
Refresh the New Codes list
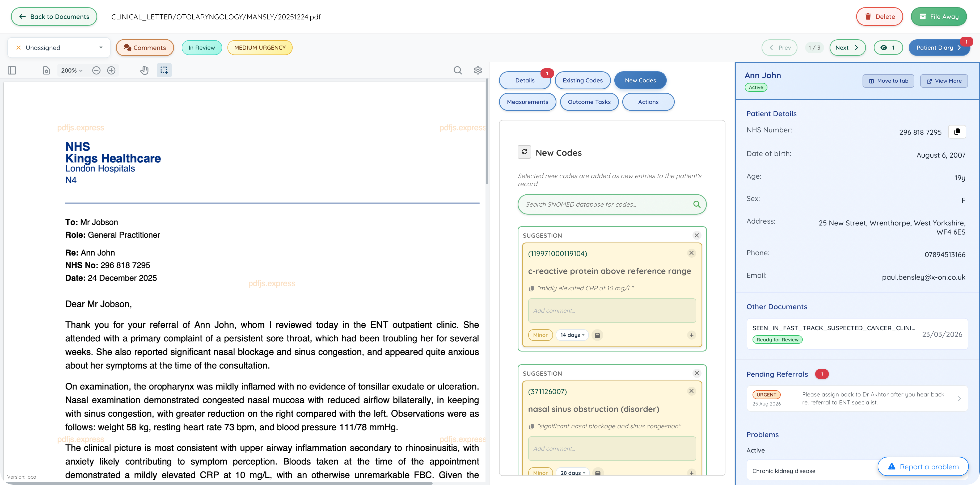524,152
